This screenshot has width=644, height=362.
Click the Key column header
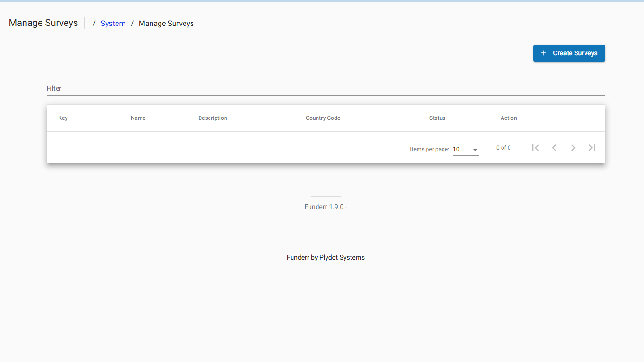pyautogui.click(x=63, y=118)
